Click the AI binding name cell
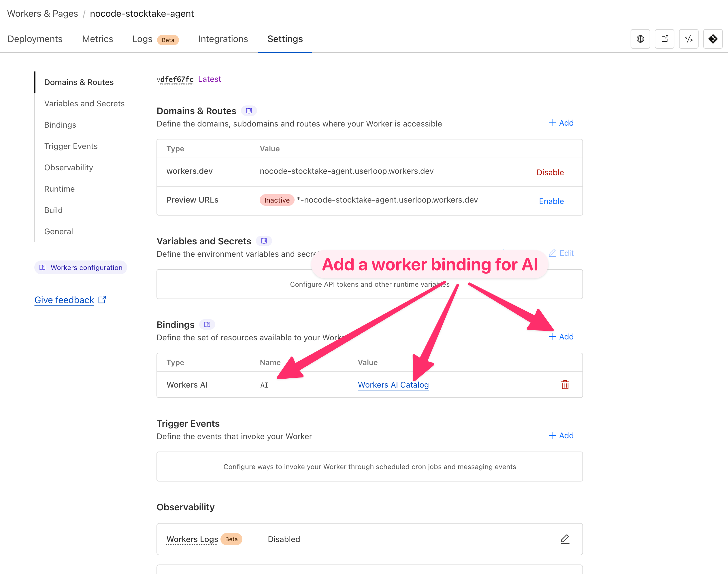Screen dimensions: 728x574 tap(264, 385)
